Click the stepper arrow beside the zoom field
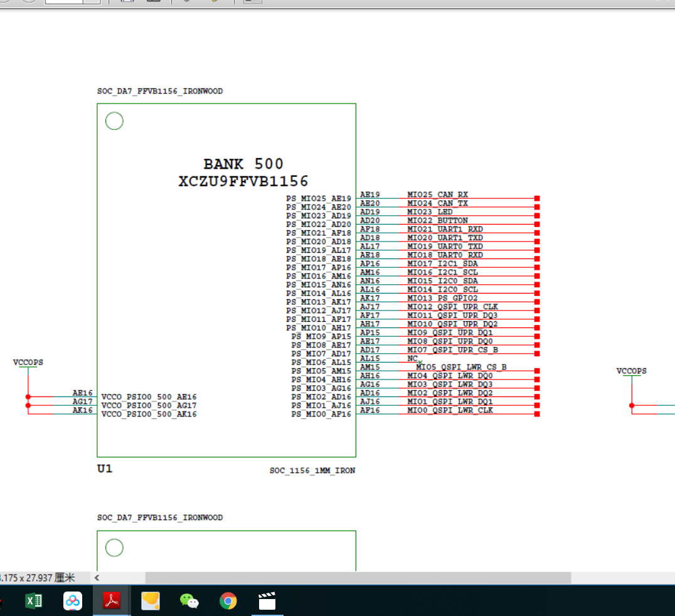Viewport: 675px width, 616px height. click(x=92, y=3)
